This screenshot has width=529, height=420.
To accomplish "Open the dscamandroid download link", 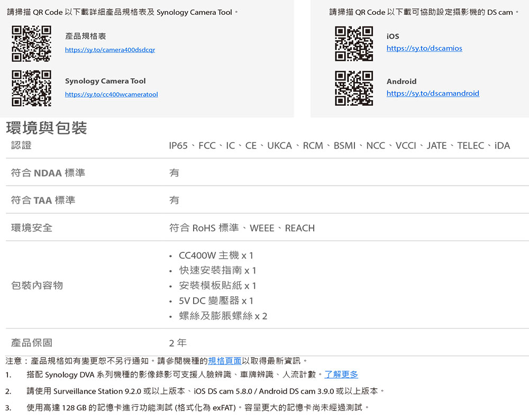I will pos(433,93).
